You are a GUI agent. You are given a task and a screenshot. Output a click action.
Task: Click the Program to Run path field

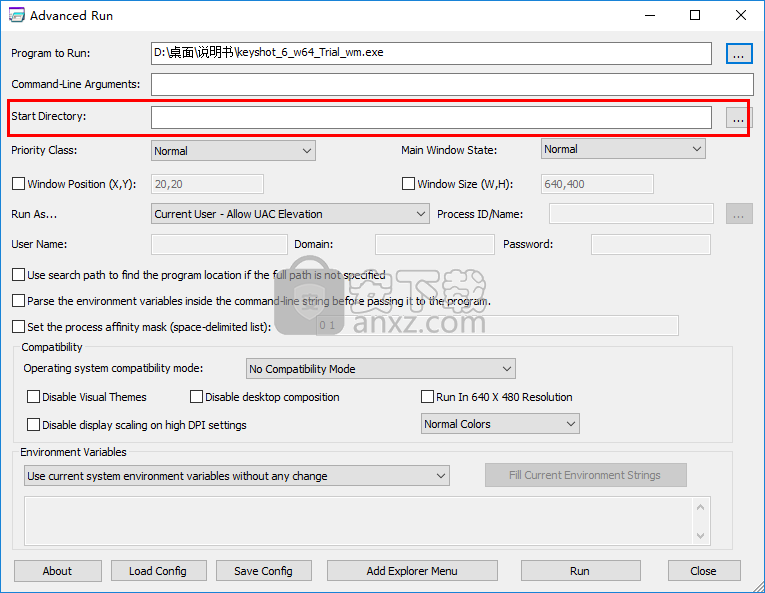[431, 53]
